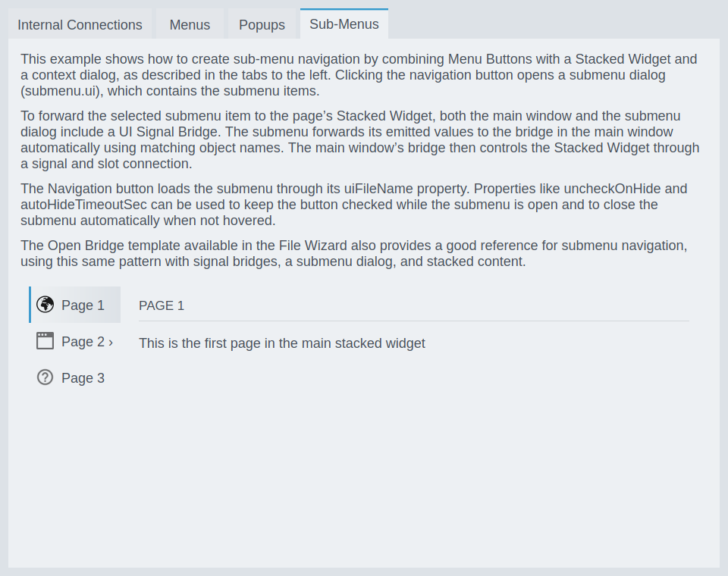
Task: Select the Sub-Menus tab
Action: [x=344, y=24]
